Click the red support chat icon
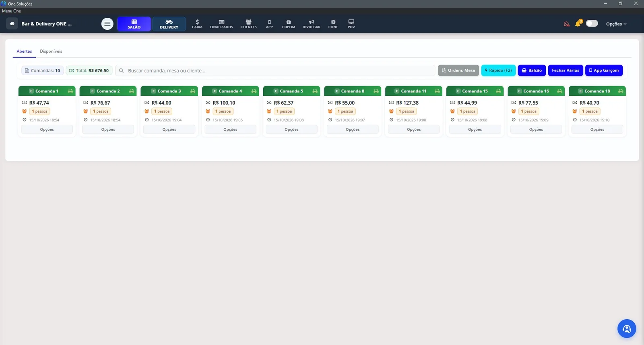The height and width of the screenshot is (345, 644). 567,24
